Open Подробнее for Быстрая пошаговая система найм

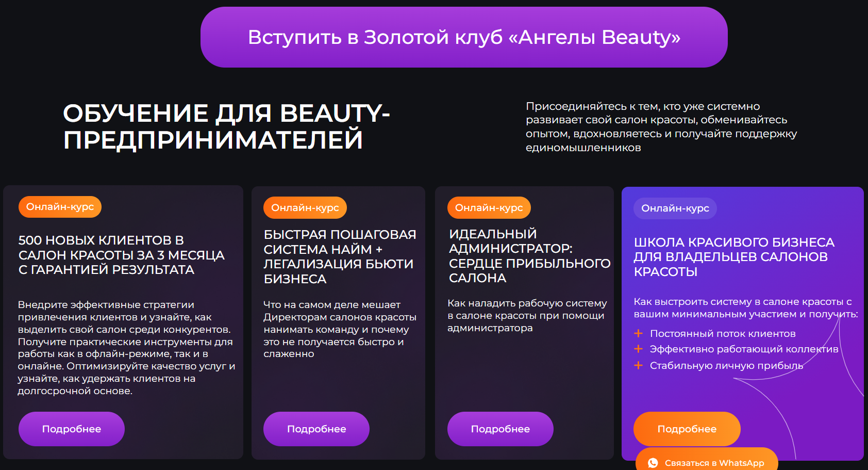(316, 429)
